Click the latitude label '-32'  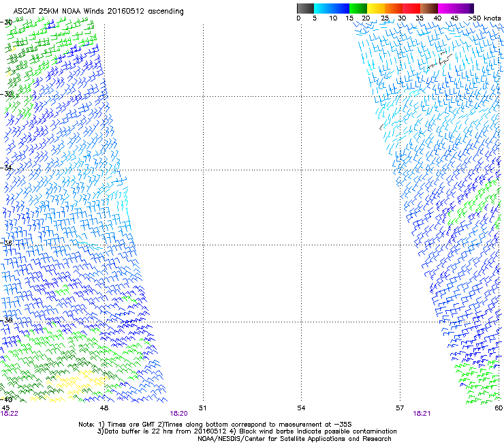click(x=6, y=94)
